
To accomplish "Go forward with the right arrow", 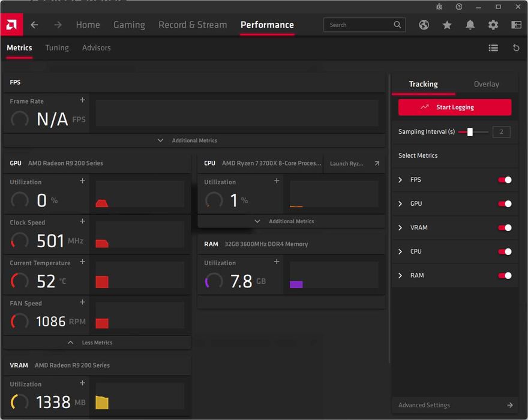I will pos(58,25).
